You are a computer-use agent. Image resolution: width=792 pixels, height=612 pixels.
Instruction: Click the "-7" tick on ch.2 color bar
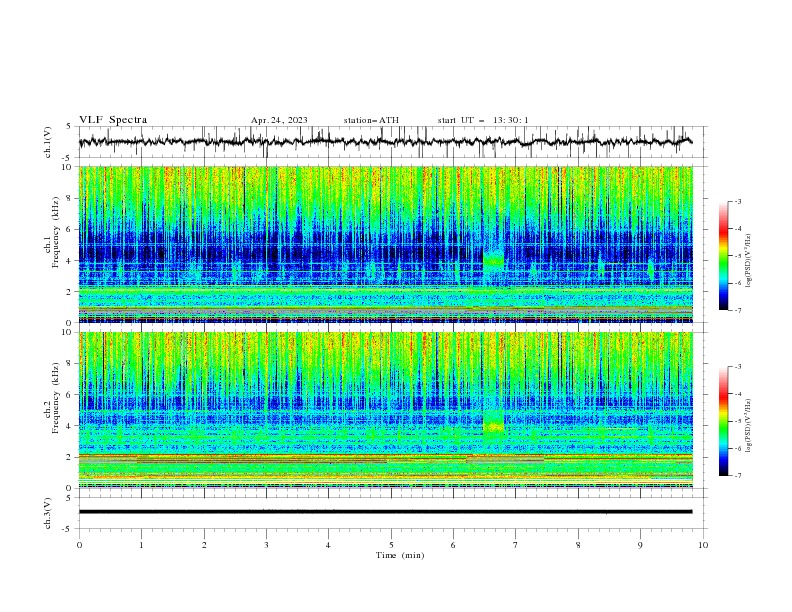737,476
